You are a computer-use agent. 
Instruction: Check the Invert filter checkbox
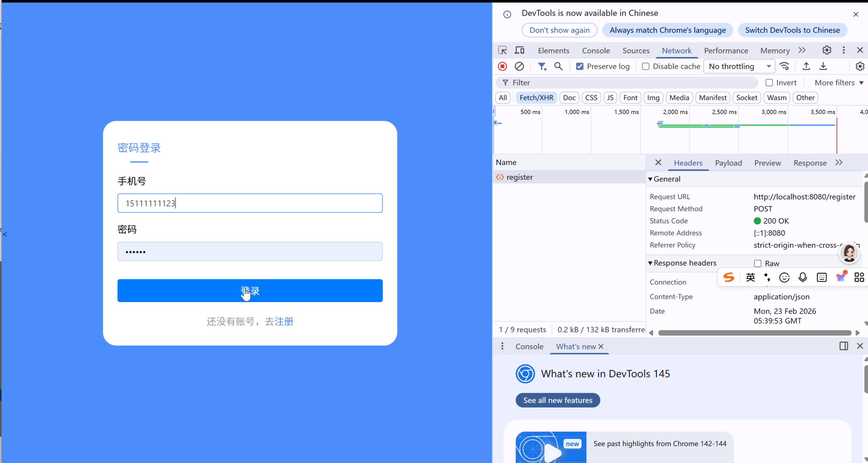pos(769,83)
